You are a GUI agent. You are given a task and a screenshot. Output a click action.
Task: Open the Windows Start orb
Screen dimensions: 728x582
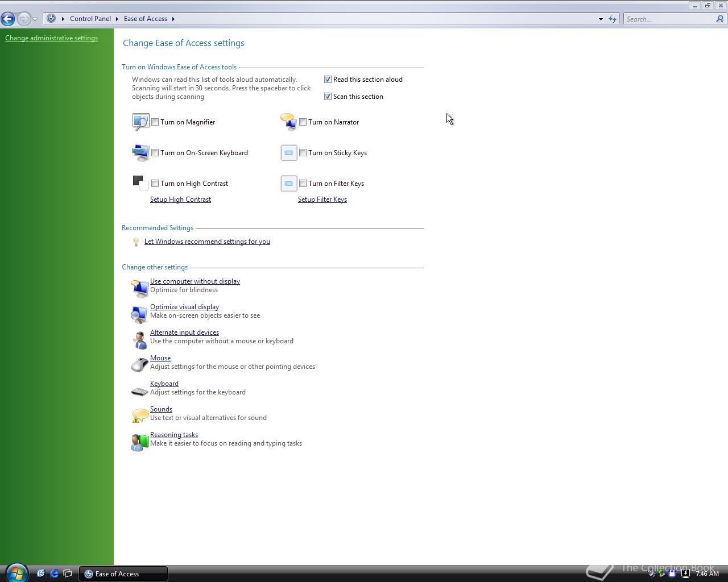click(x=16, y=573)
